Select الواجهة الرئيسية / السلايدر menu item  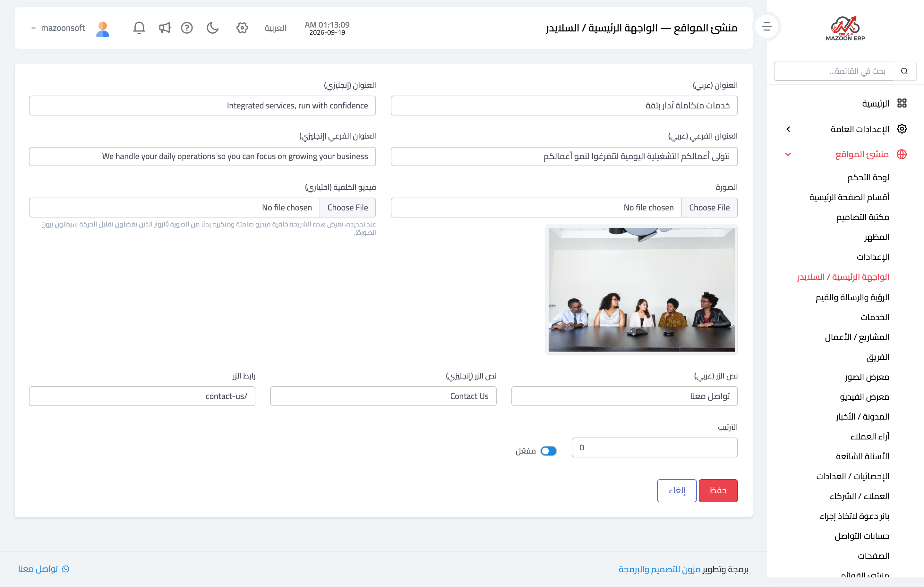tap(843, 277)
